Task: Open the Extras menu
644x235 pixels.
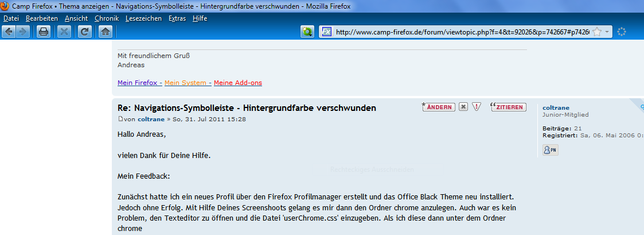Action: point(177,18)
